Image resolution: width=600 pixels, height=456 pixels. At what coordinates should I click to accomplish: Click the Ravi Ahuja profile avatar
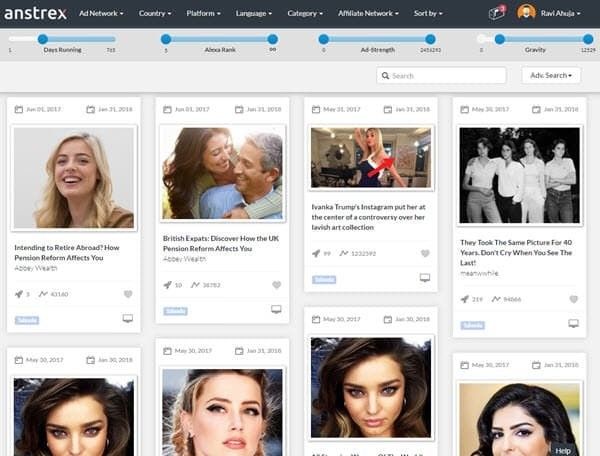526,13
